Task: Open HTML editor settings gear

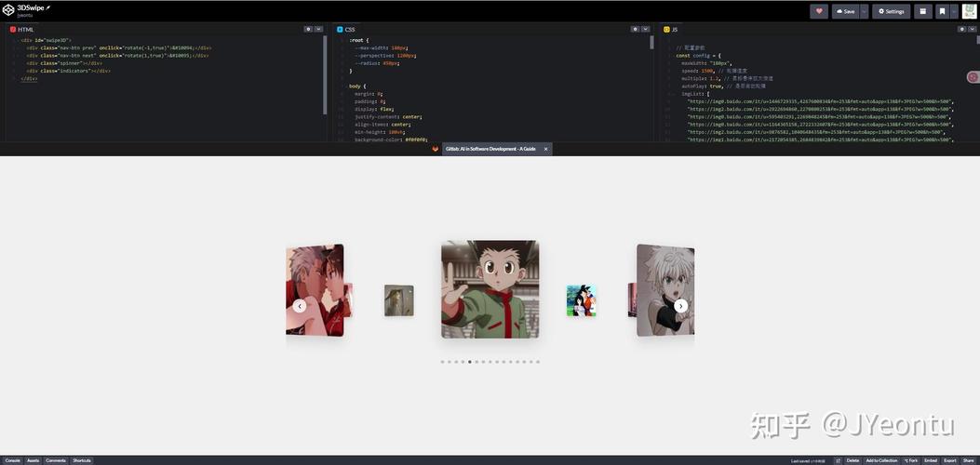Action: (x=308, y=29)
